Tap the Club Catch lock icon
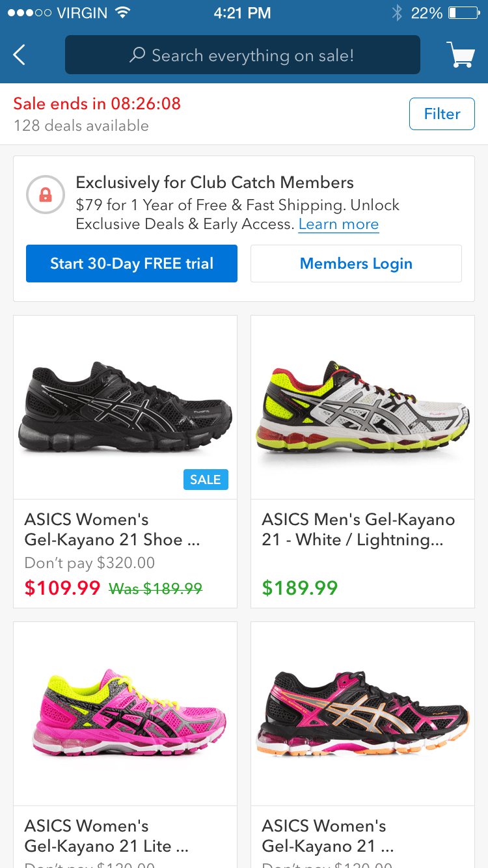Viewport: 488px width, 868px height. point(46,195)
